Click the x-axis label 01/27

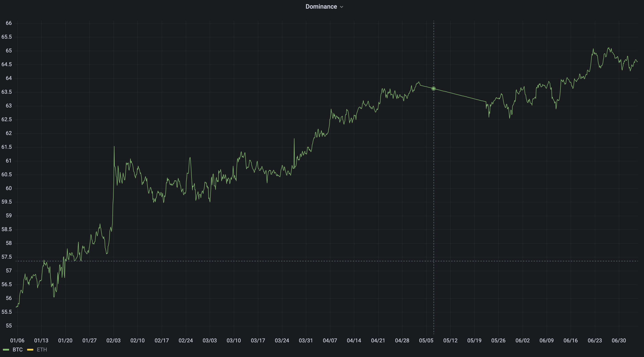pyautogui.click(x=90, y=341)
